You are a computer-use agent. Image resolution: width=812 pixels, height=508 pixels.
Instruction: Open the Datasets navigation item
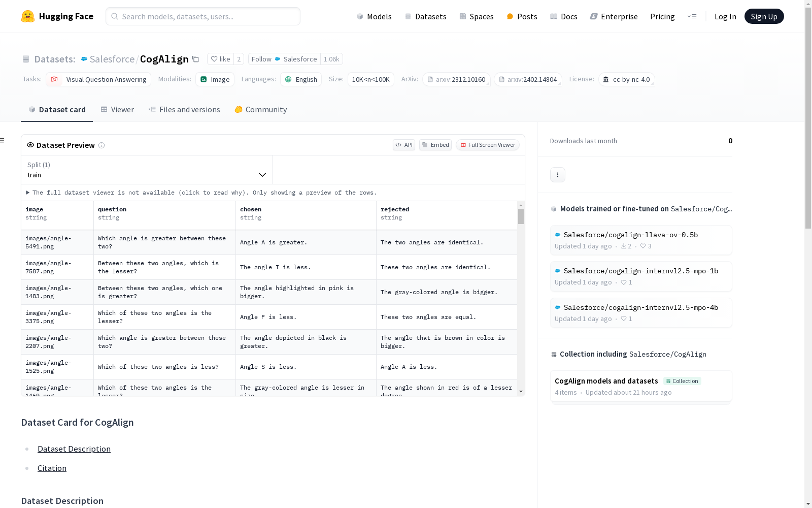[425, 16]
